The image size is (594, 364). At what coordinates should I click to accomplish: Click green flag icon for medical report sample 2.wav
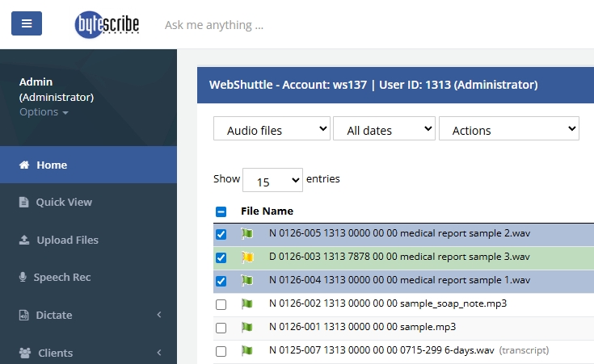point(246,234)
